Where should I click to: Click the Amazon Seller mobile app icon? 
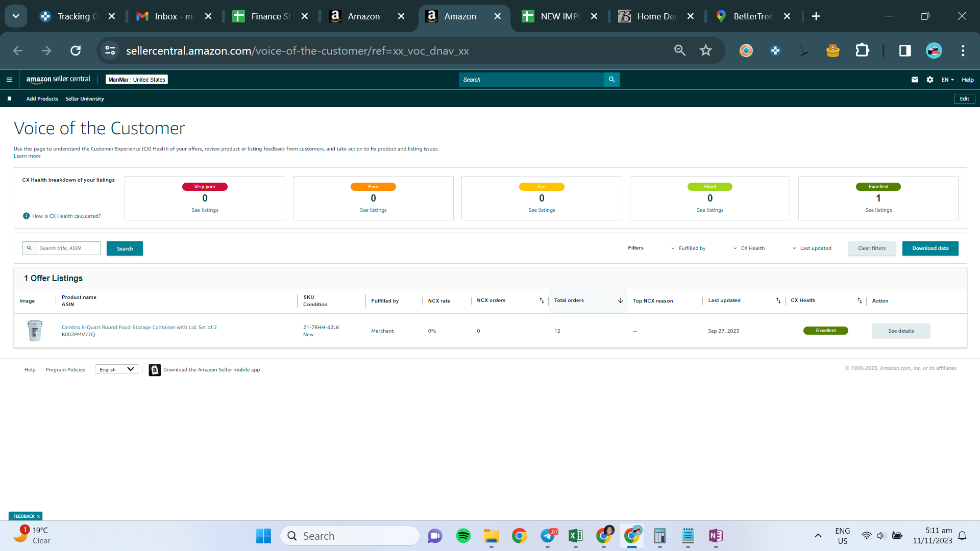tap(155, 370)
